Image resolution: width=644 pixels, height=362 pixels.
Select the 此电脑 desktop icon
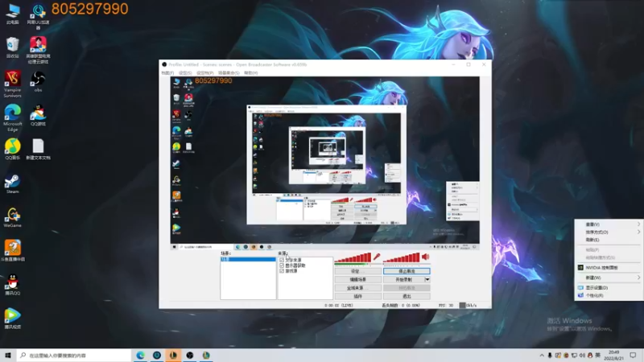[x=12, y=14]
